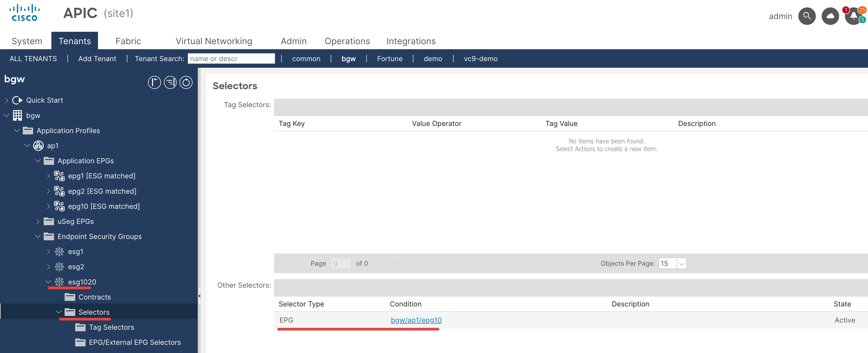Image resolution: width=868 pixels, height=353 pixels.
Task: Click the Tag Selectors folder icon
Action: point(80,327)
